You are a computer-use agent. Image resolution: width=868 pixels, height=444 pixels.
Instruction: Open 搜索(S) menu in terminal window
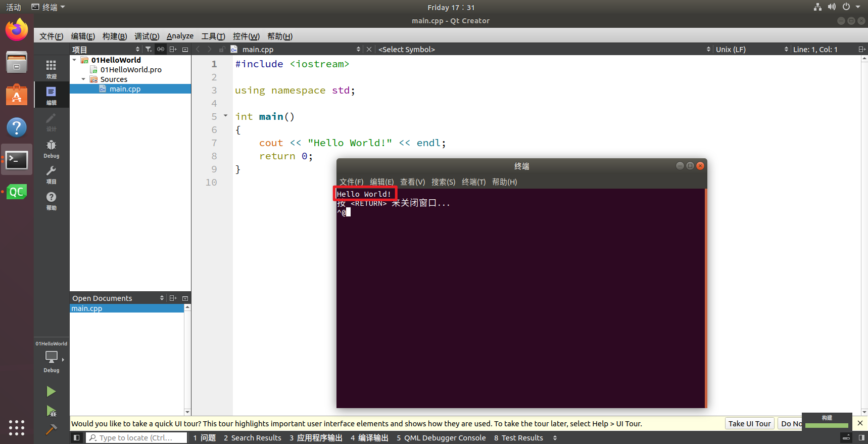pos(443,182)
